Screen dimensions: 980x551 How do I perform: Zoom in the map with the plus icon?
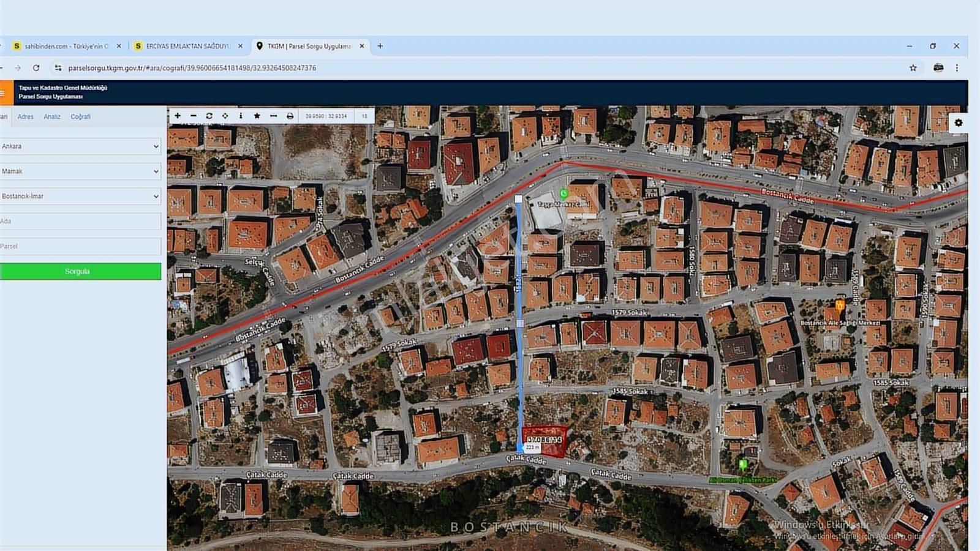coord(178,116)
